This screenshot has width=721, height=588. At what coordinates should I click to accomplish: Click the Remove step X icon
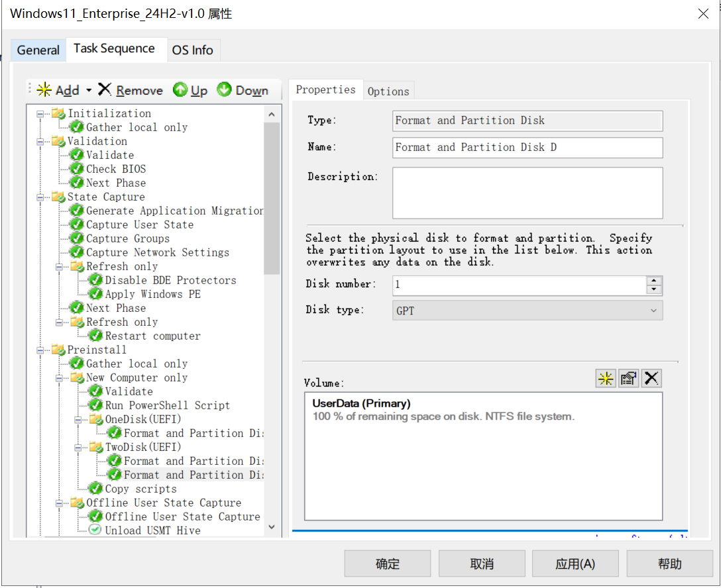coord(105,90)
